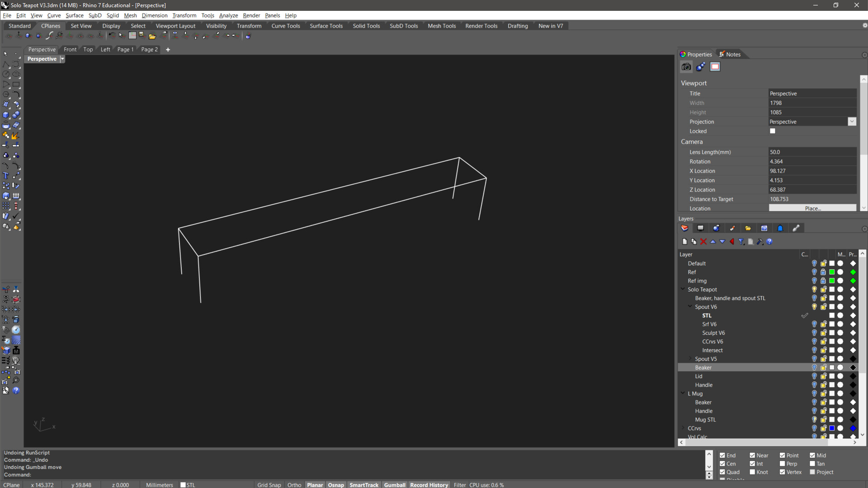Click the move layer up arrow icon

tap(713, 242)
